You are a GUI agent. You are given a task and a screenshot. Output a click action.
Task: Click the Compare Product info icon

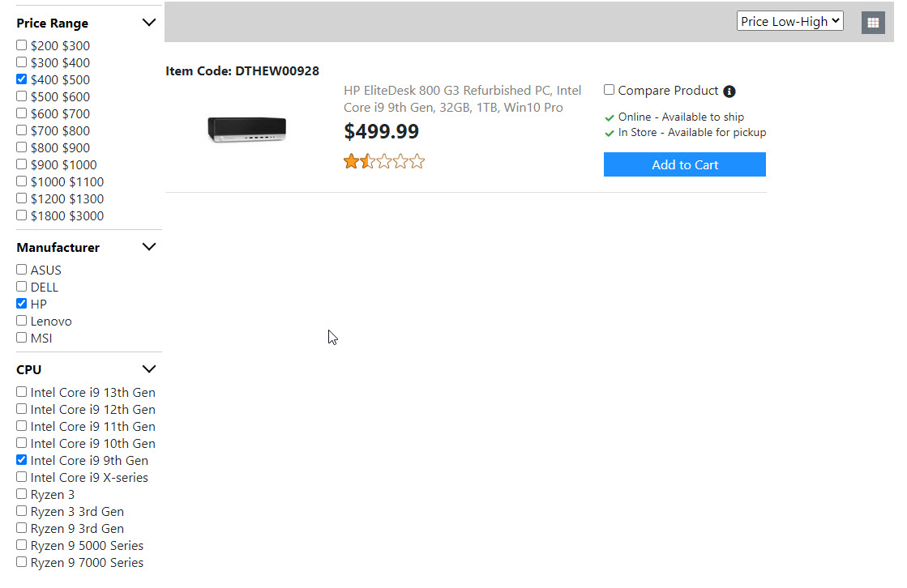729,92
